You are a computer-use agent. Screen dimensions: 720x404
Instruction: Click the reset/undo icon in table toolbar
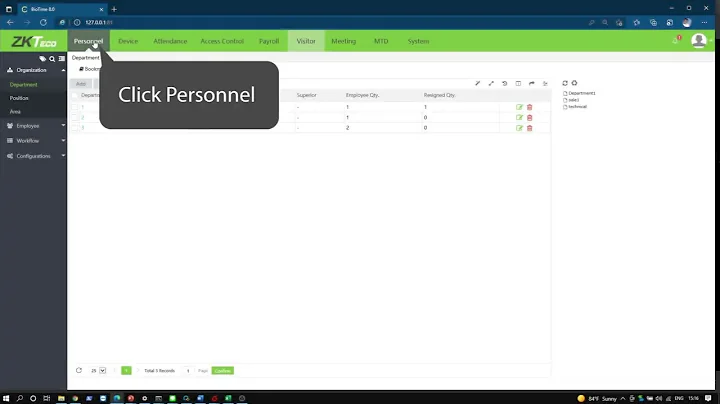click(x=505, y=84)
